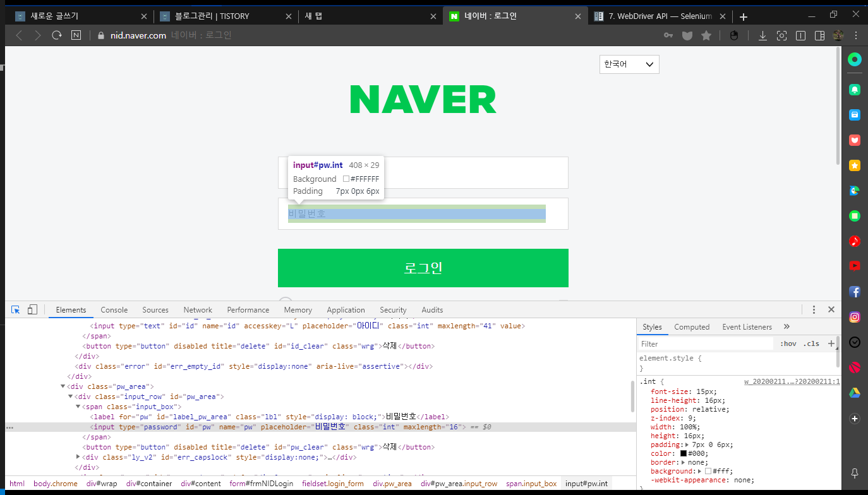Screen dimensions: 868x495
Task: Switch to the Computed styles tab
Action: 692,327
